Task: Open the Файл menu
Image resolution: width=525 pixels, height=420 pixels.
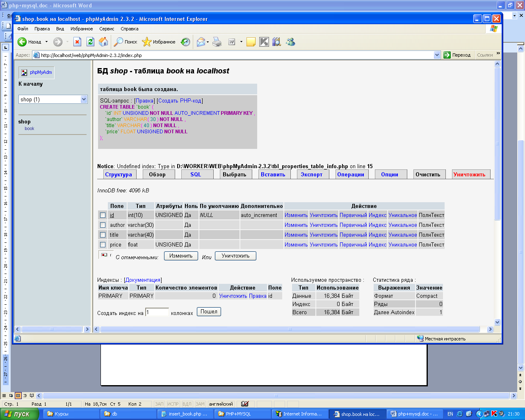Action: click(x=23, y=29)
